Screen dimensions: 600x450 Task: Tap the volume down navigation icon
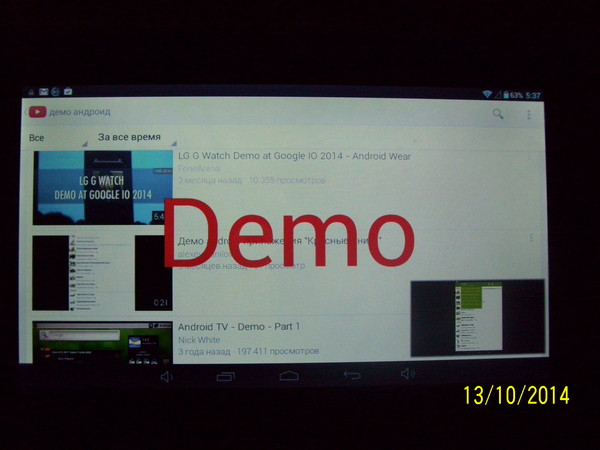tap(166, 377)
